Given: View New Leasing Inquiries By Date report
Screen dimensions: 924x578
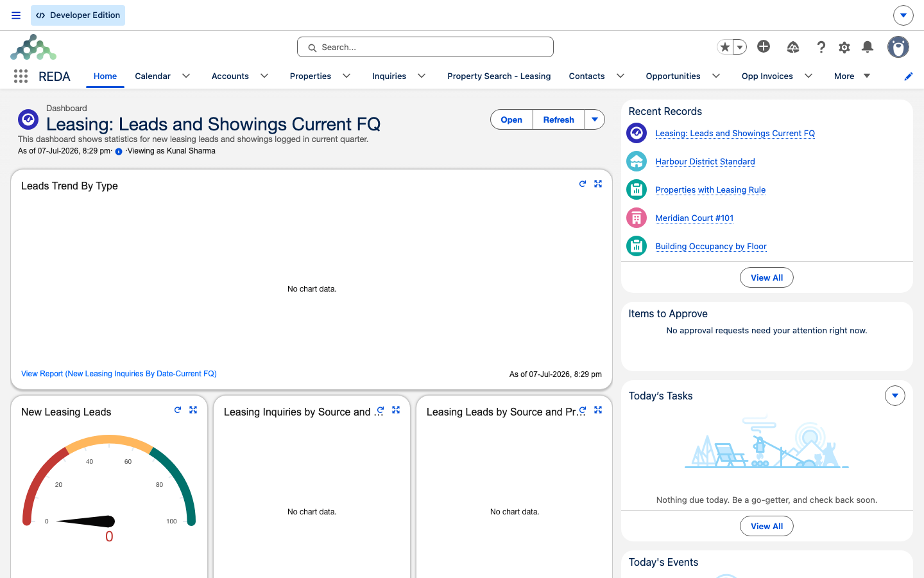Looking at the screenshot, I should pos(119,374).
